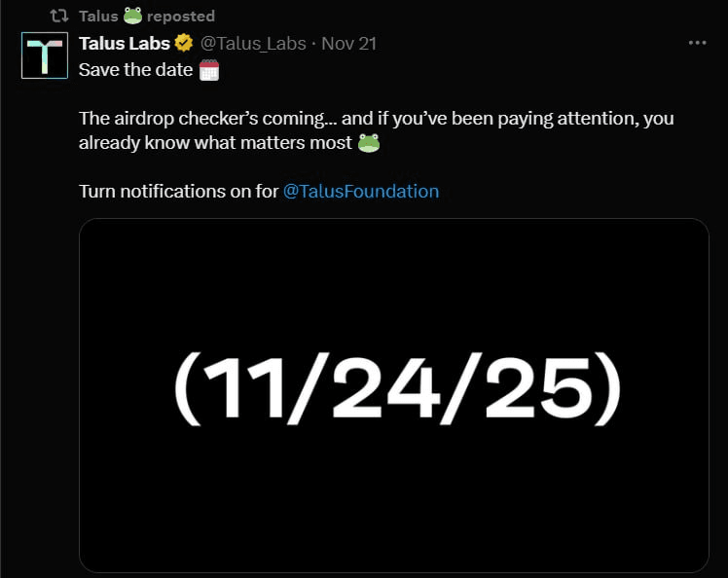This screenshot has width=728, height=578.
Task: Click the @Talus_Labs handle
Action: point(253,44)
